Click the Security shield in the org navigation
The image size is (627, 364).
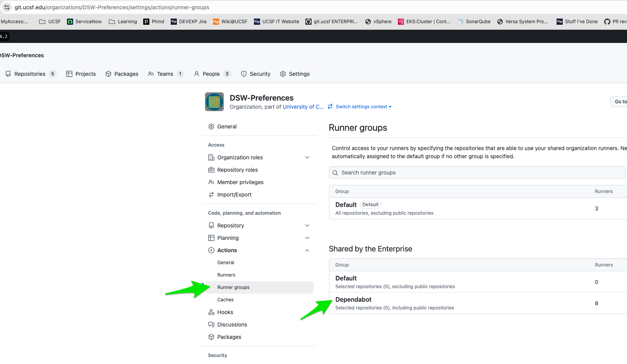click(x=244, y=74)
